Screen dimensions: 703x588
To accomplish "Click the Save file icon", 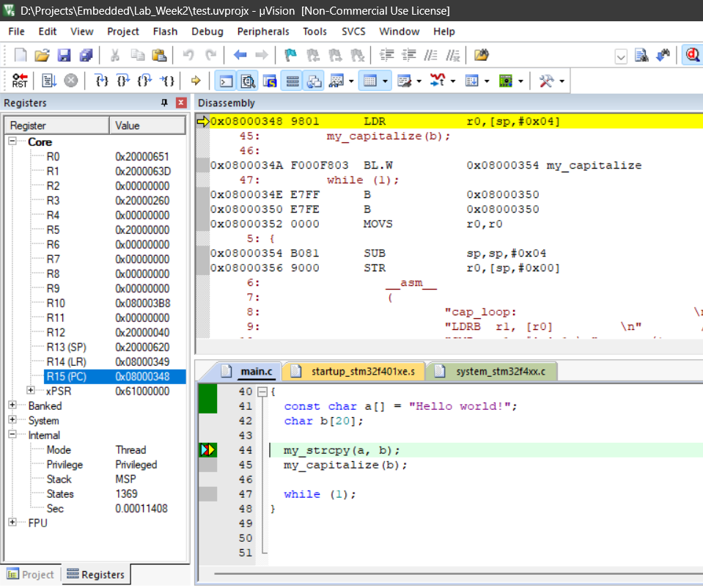I will tap(64, 55).
